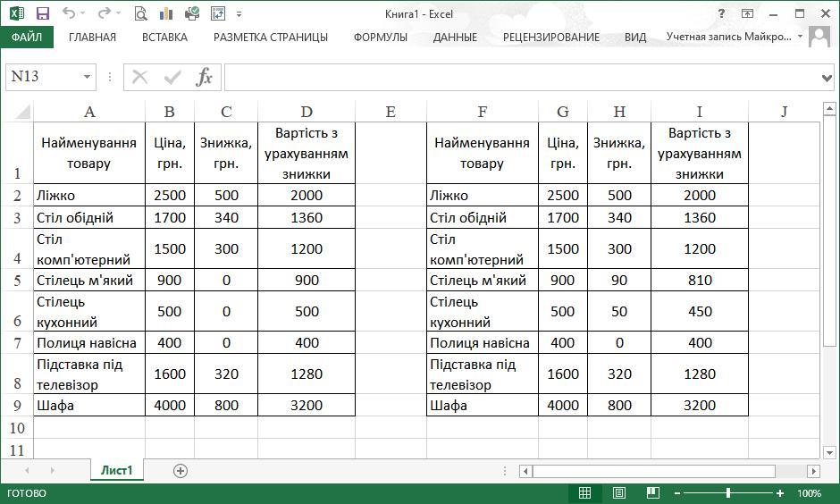Open the account dropdown arrow

pos(800,37)
